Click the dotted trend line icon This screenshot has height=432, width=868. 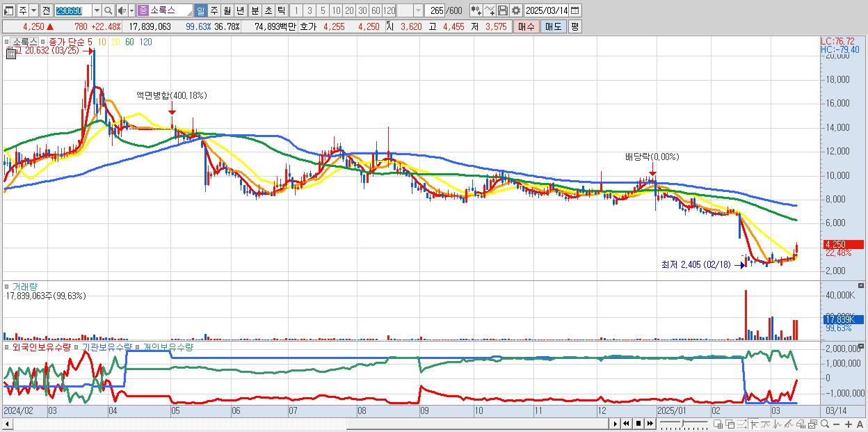click(x=741, y=424)
